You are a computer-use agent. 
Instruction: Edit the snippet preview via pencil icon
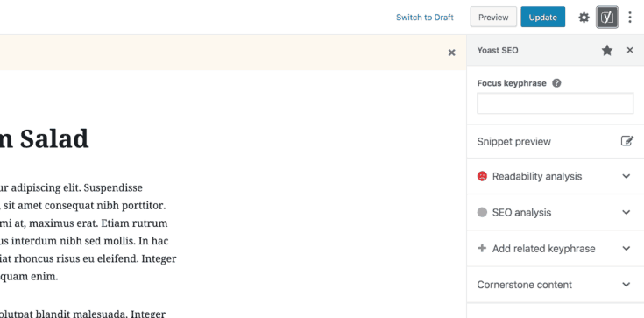tap(626, 141)
